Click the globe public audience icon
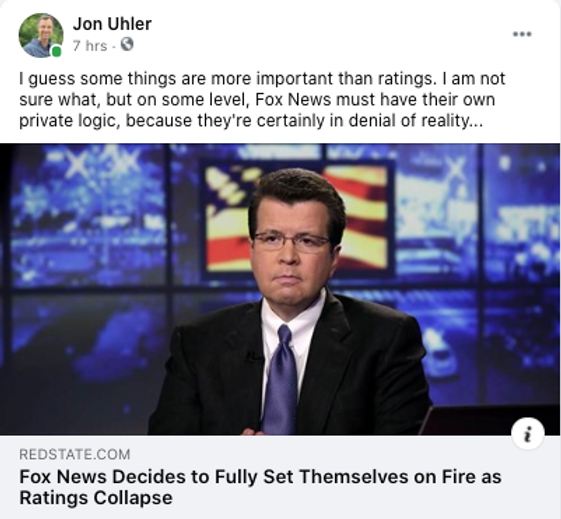The width and height of the screenshot is (561, 519). pyautogui.click(x=127, y=44)
